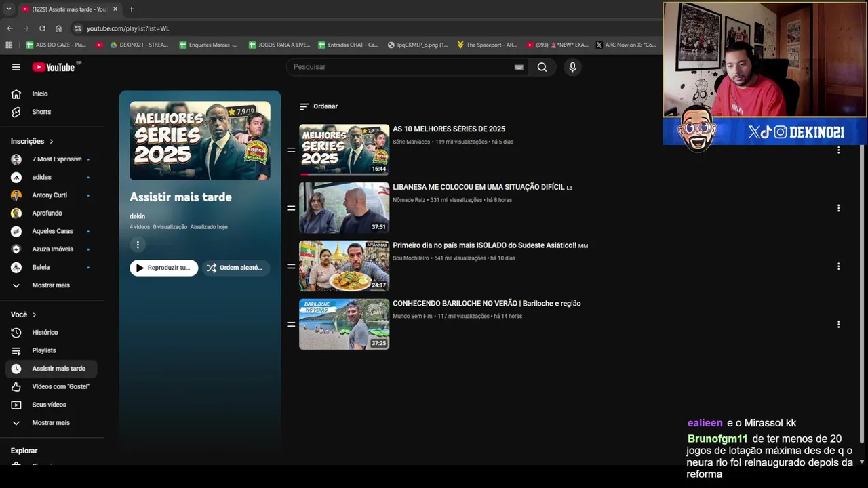This screenshot has height=488, width=868.
Task: Reload the page
Action: [42, 28]
